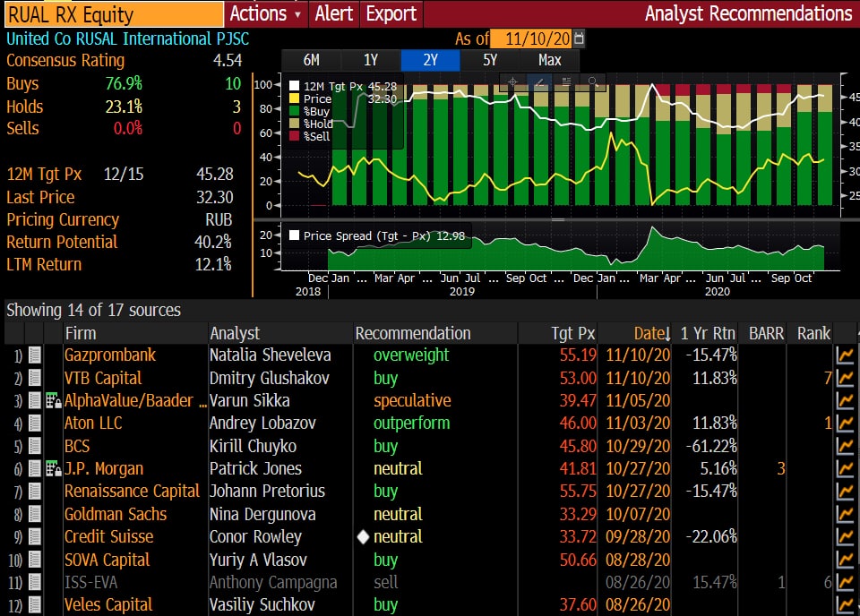
Task: Sort by the 1 Yr Rtn column header
Action: click(x=708, y=333)
